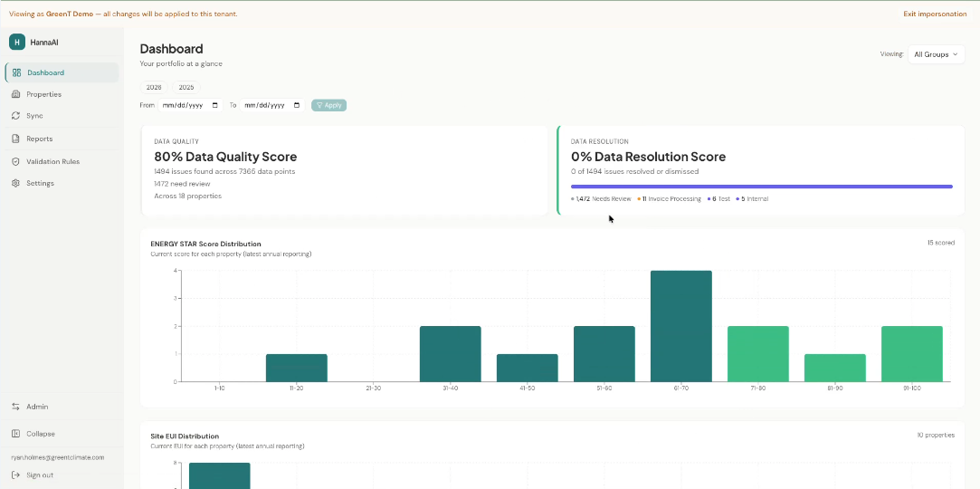980x489 pixels.
Task: Click the 81-90 light green bar
Action: [835, 368]
